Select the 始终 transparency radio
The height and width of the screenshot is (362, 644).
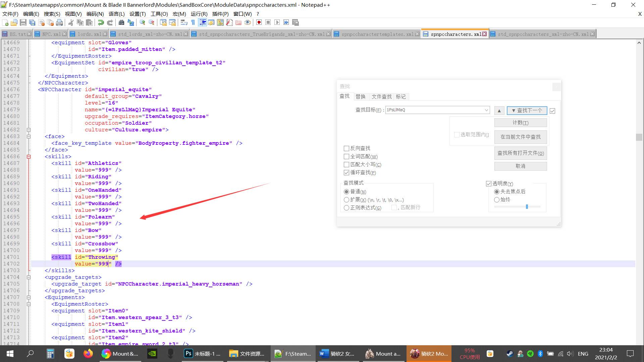pyautogui.click(x=497, y=200)
